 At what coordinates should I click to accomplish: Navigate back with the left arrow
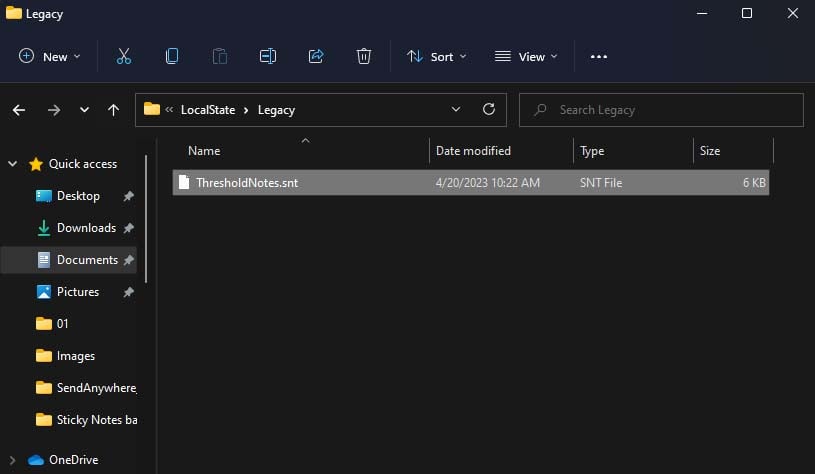pyautogui.click(x=19, y=110)
